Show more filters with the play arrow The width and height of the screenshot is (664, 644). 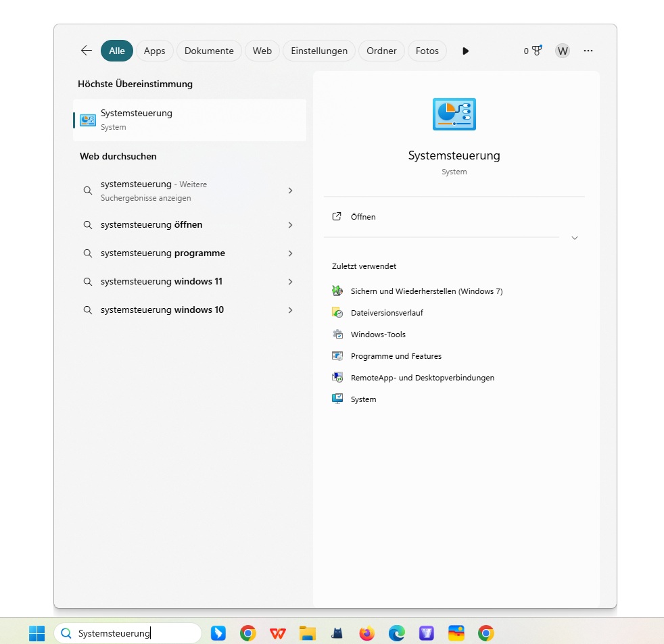pos(465,51)
